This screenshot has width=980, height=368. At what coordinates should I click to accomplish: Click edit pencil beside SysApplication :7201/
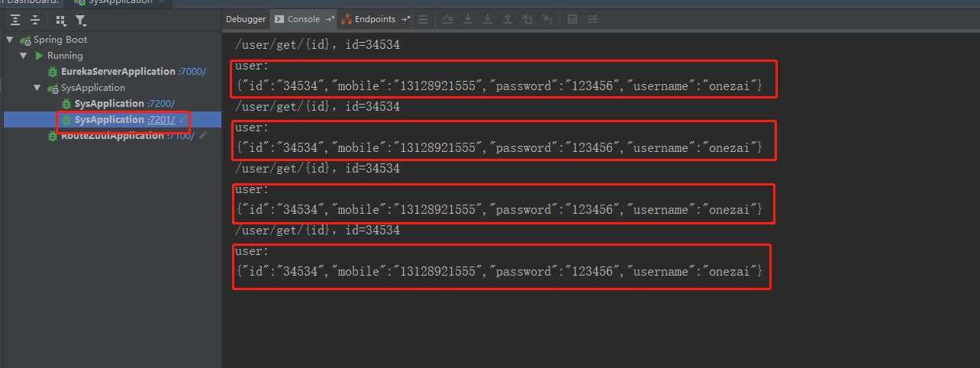click(x=182, y=120)
